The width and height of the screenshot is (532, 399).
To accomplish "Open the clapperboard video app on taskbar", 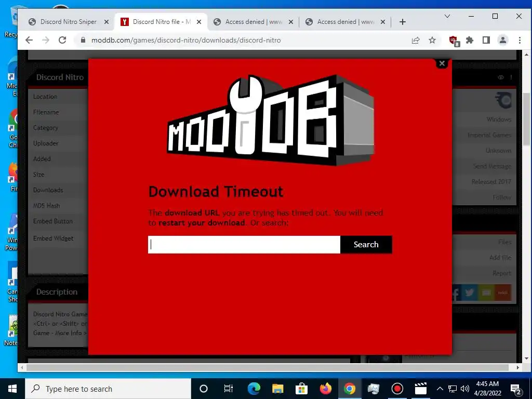I will [x=421, y=389].
